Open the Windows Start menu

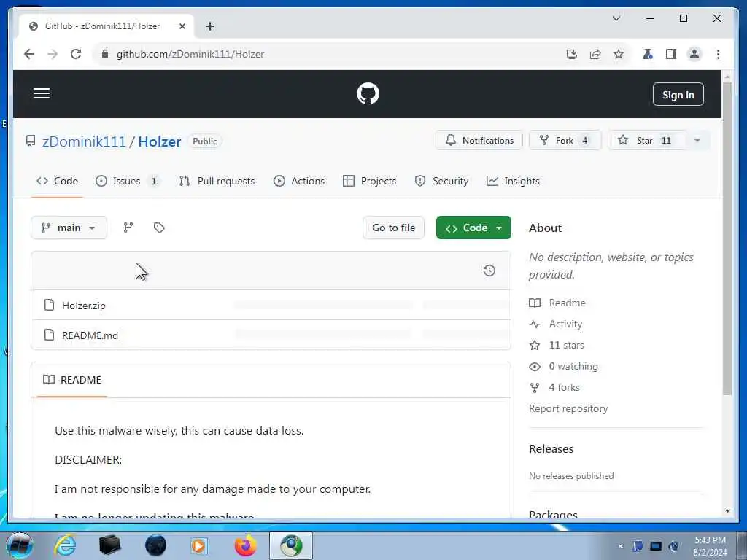coord(19,545)
